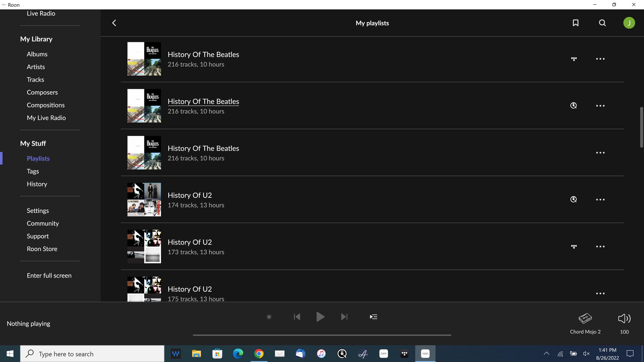Image resolution: width=644 pixels, height=362 pixels.
Task: Open first History Of The Beatles title
Action: tap(203, 55)
